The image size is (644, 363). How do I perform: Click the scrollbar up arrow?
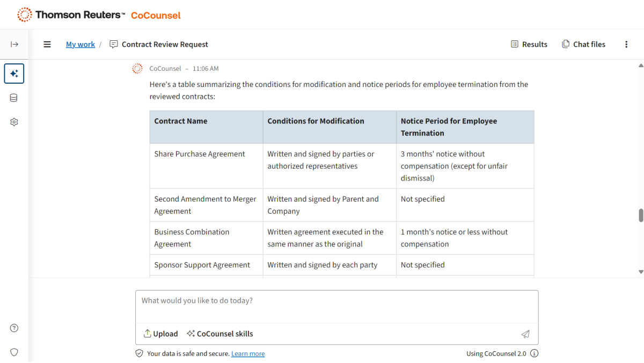pos(640,66)
